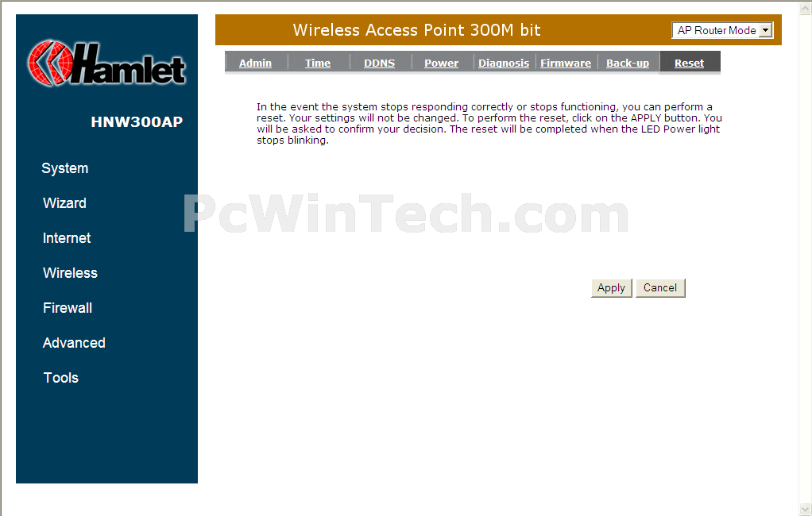Open the Back-up tab
The width and height of the screenshot is (812, 516).
coord(628,64)
